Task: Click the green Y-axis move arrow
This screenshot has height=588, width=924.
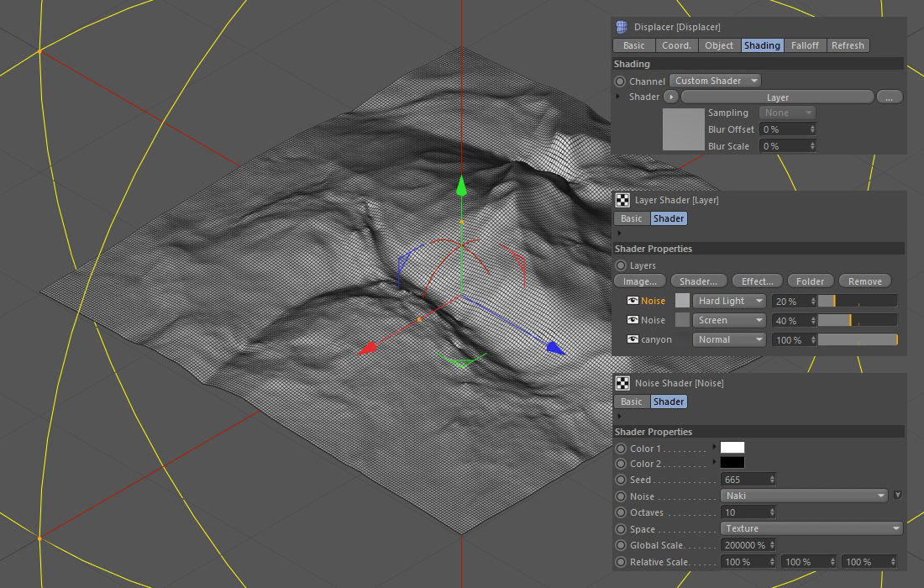Action: 460,186
